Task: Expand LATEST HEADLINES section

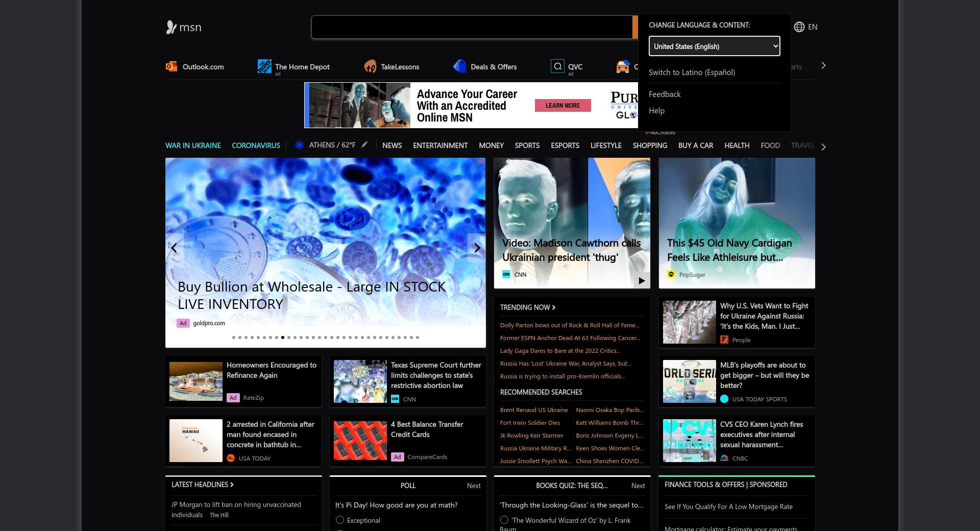Action: [x=203, y=485]
